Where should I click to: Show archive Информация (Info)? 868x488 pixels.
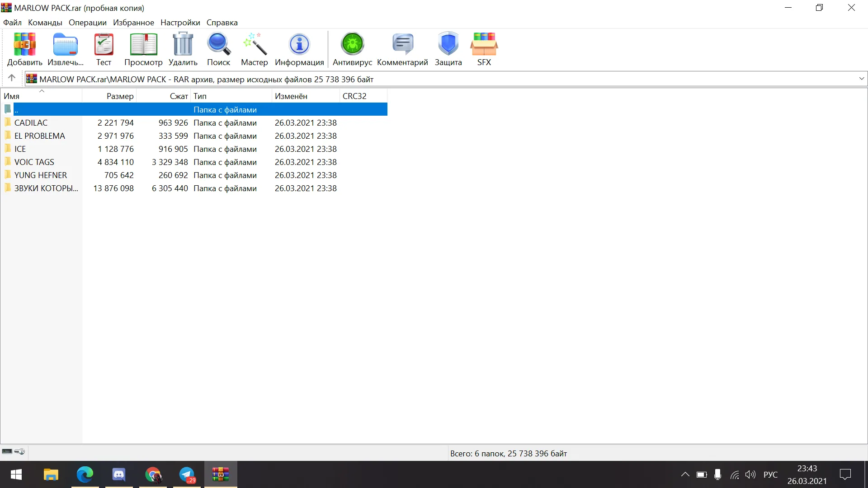(x=299, y=49)
